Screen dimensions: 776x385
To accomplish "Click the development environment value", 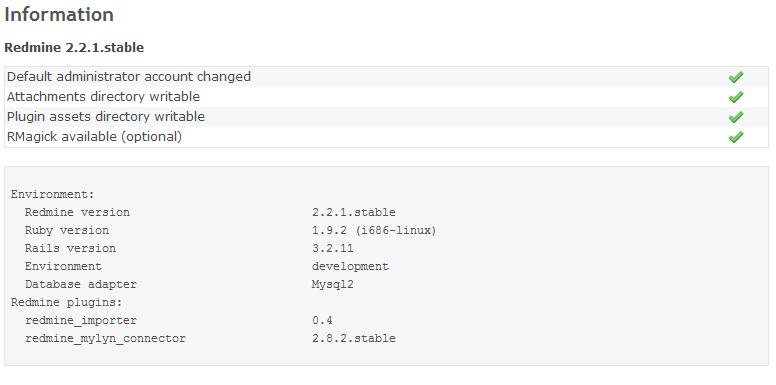I will (x=350, y=267).
